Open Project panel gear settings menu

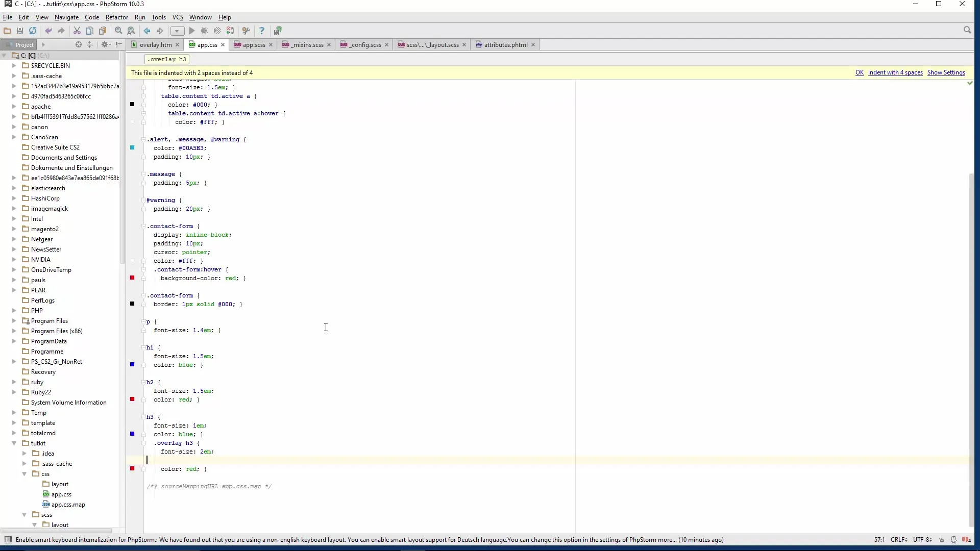[x=106, y=44]
